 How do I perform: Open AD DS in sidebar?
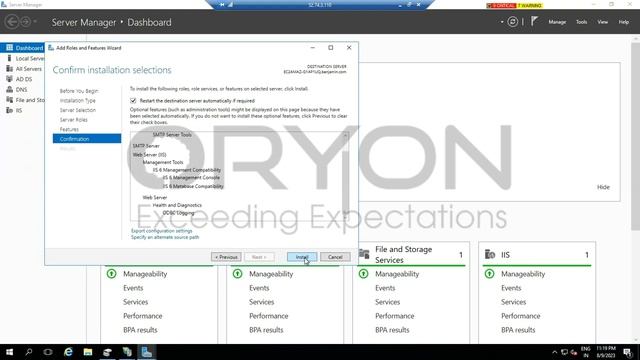tap(19, 79)
